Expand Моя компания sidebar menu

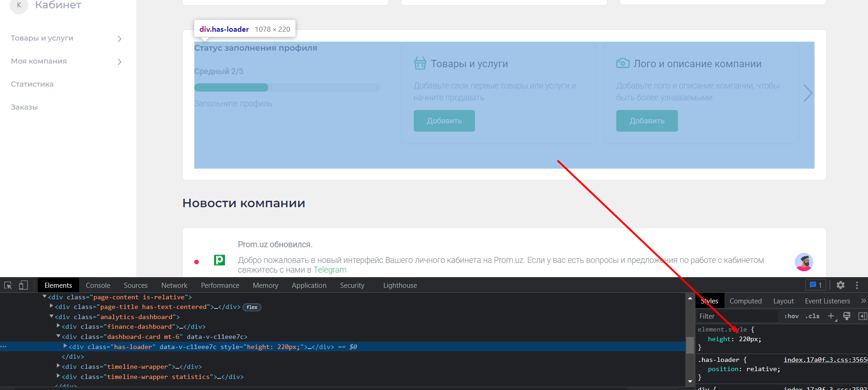tap(119, 62)
